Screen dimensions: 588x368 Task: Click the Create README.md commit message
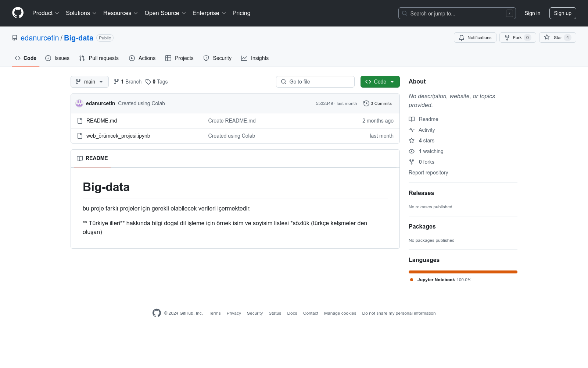tap(232, 121)
